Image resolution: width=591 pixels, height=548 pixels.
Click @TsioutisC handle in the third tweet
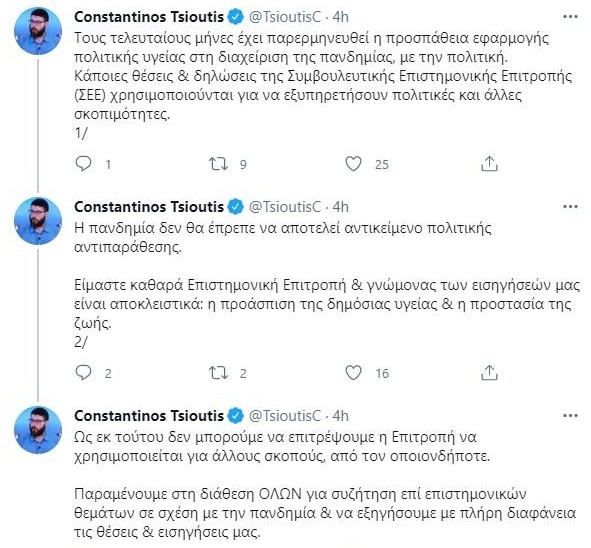(x=285, y=416)
